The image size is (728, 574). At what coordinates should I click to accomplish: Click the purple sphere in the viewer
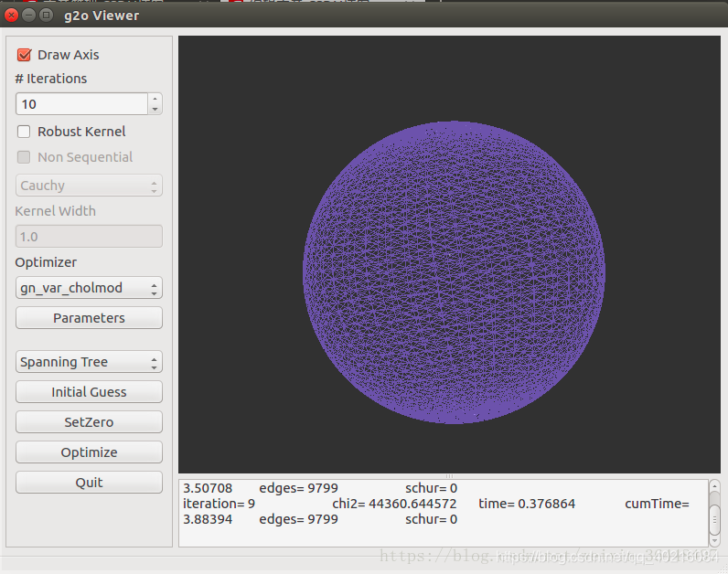point(454,272)
